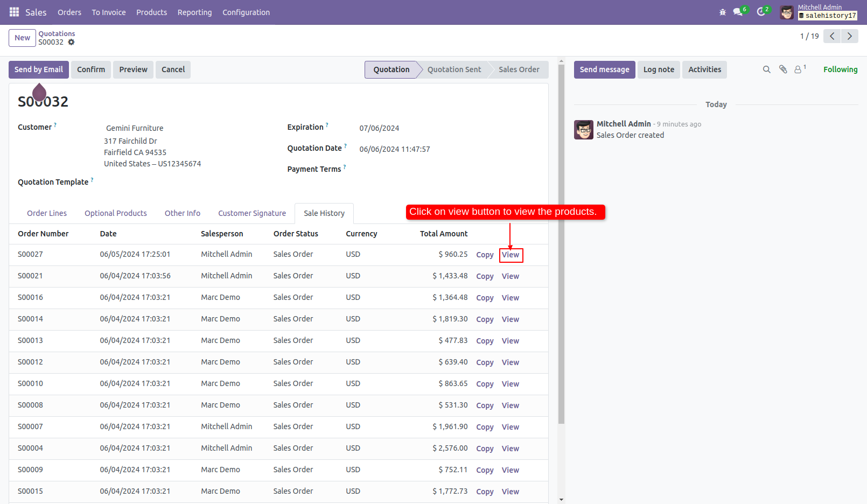Click the Expiration date field
Image resolution: width=867 pixels, height=504 pixels.
coord(379,128)
